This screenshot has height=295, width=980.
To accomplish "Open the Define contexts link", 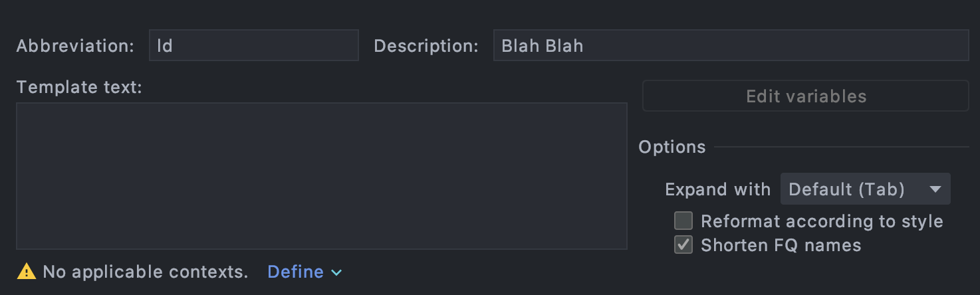I will click(x=295, y=272).
